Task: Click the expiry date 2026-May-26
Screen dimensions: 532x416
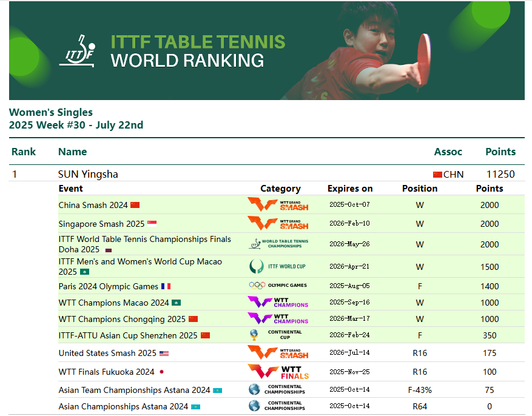Action: click(x=349, y=244)
